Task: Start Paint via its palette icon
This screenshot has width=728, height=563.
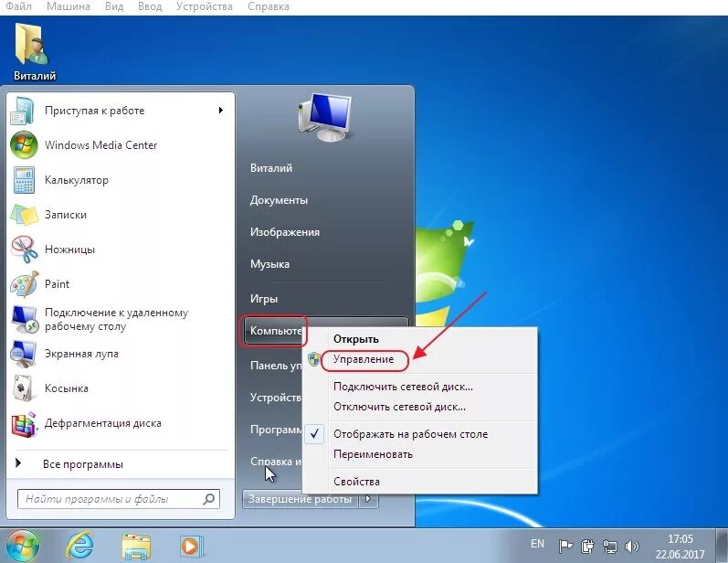Action: pos(23,284)
